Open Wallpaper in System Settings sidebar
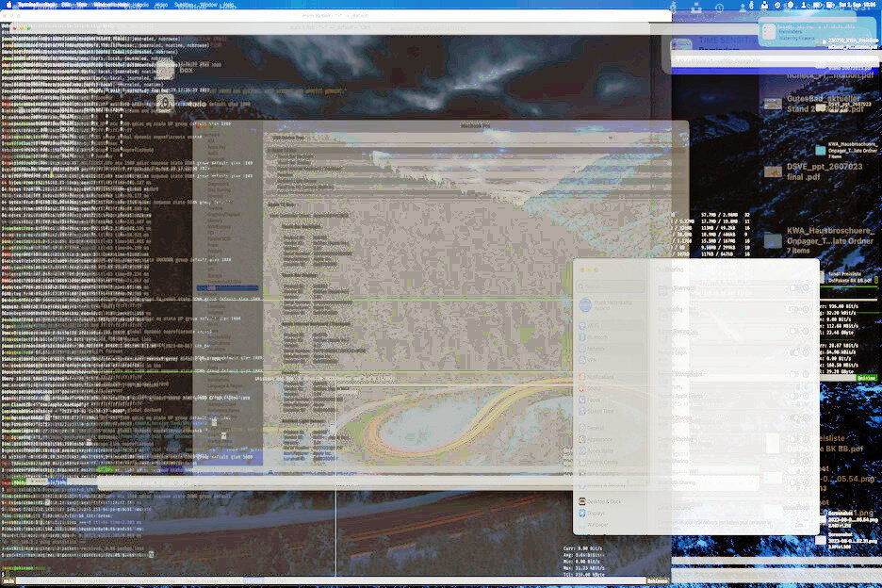The width and height of the screenshot is (882, 588). (x=611, y=525)
